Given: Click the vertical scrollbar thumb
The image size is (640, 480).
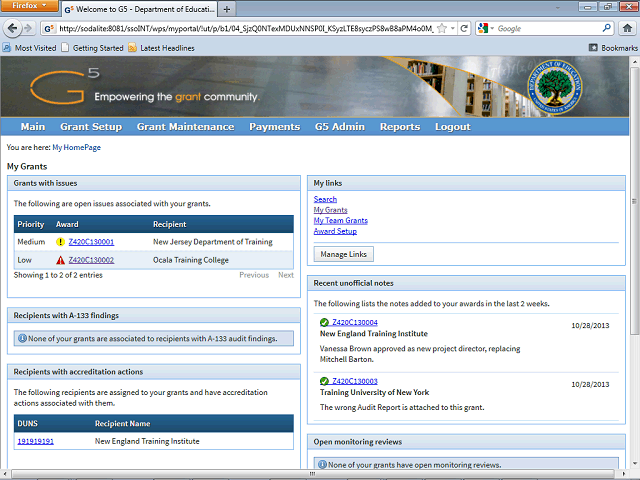Looking at the screenshot, I should [634, 200].
